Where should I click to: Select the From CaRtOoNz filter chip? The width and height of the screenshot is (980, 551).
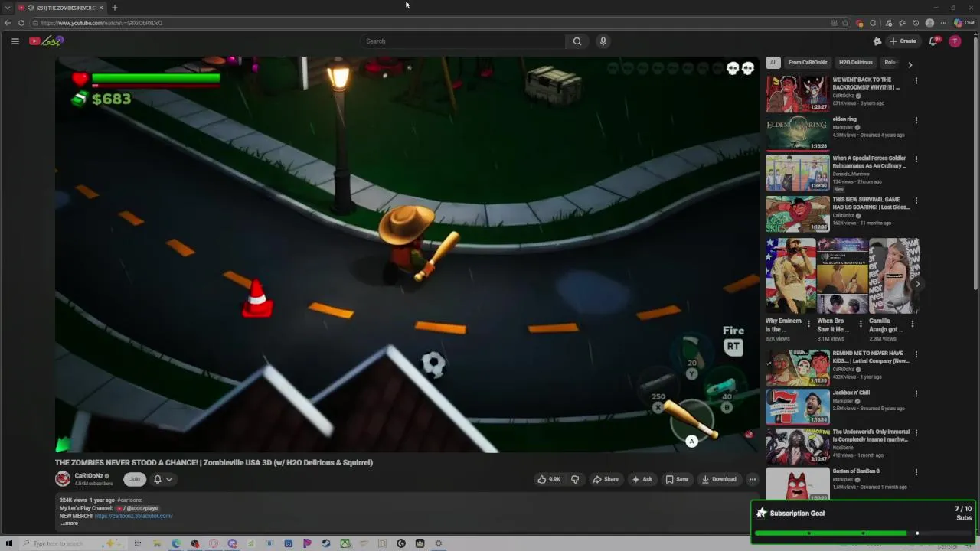click(808, 63)
